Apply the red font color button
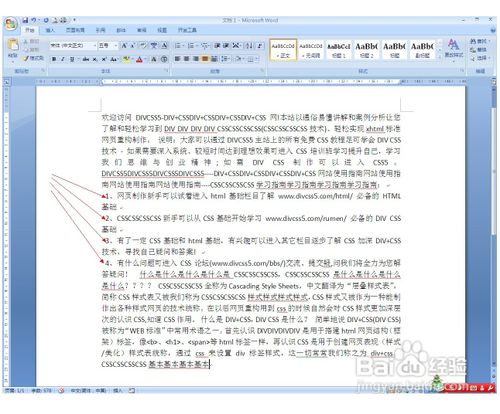This screenshot has height=414, width=500. [x=139, y=59]
